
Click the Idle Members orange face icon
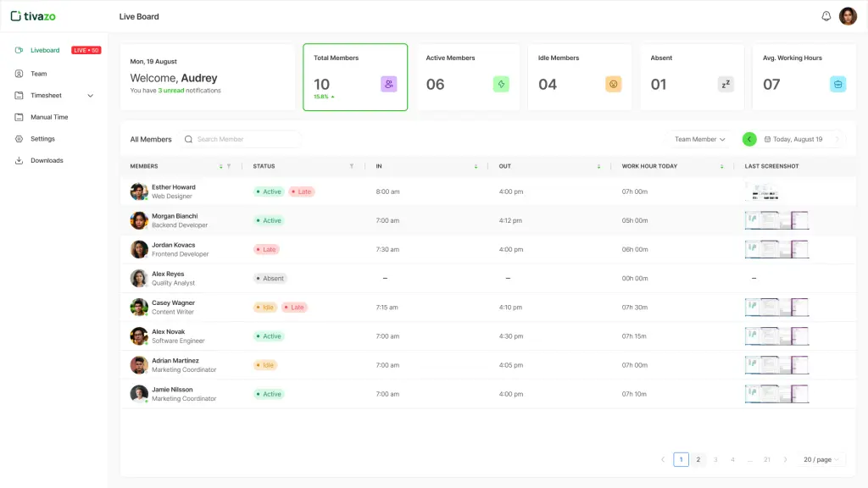coord(613,84)
